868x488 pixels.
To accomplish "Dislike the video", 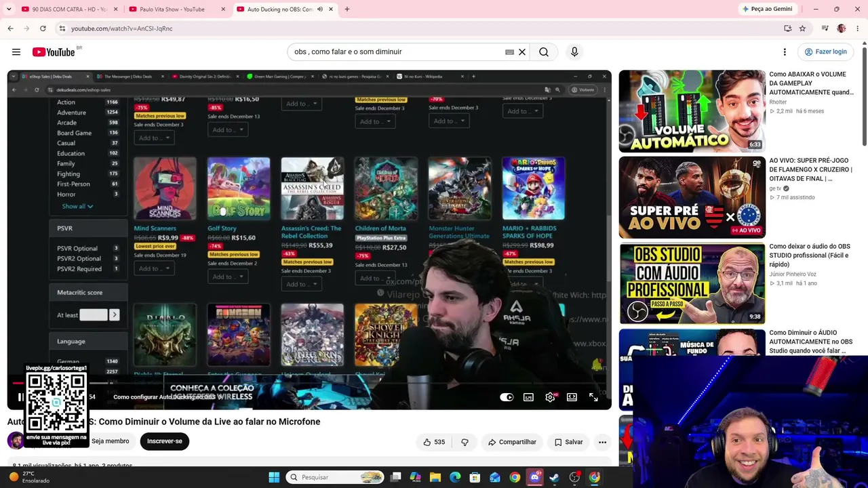I will pos(465,442).
